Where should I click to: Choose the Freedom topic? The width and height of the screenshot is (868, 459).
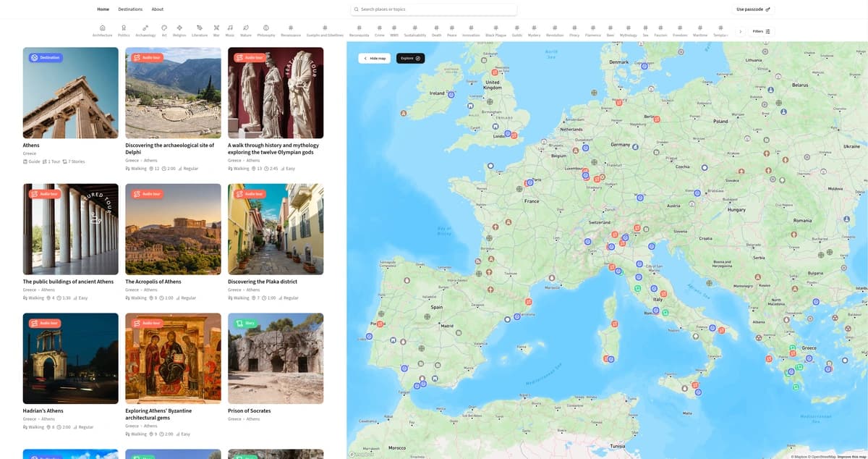click(680, 30)
